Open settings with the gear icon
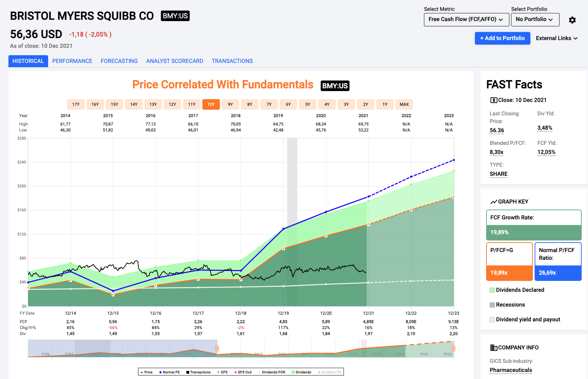Viewport: 588px width, 379px height. click(x=572, y=20)
